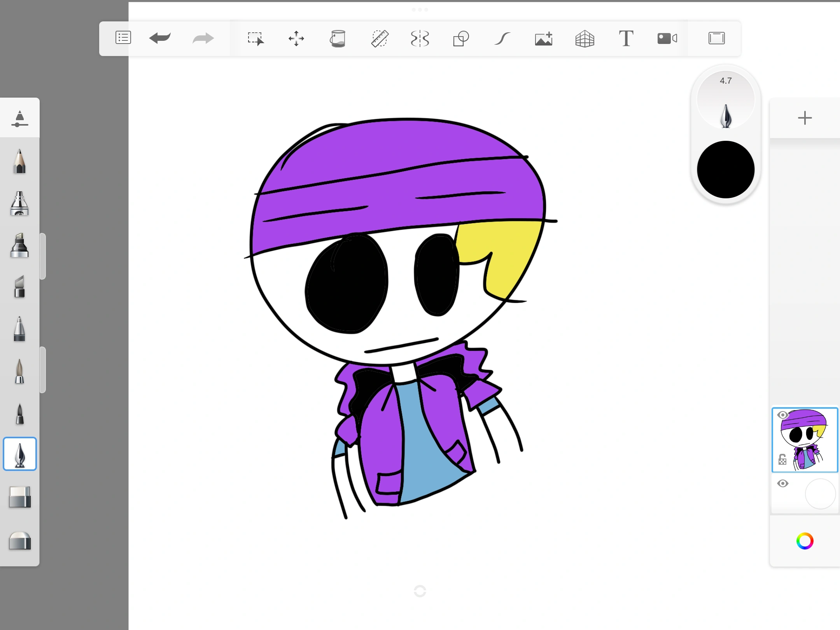The height and width of the screenshot is (630, 840).
Task: Undo the last stroke
Action: click(160, 38)
